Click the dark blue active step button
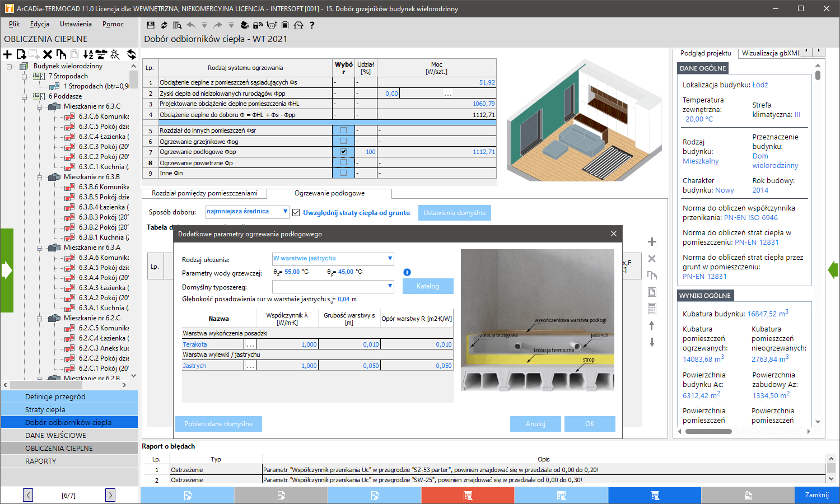 click(x=654, y=495)
